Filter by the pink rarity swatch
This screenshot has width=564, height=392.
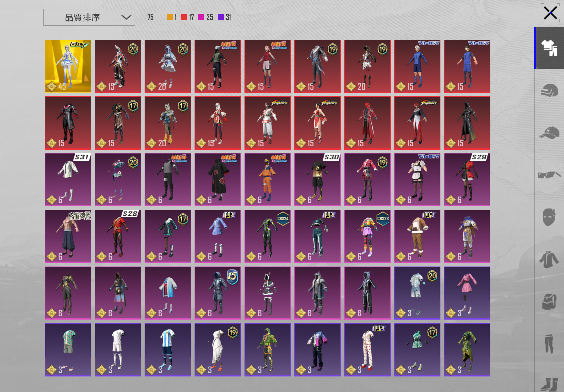(x=201, y=17)
